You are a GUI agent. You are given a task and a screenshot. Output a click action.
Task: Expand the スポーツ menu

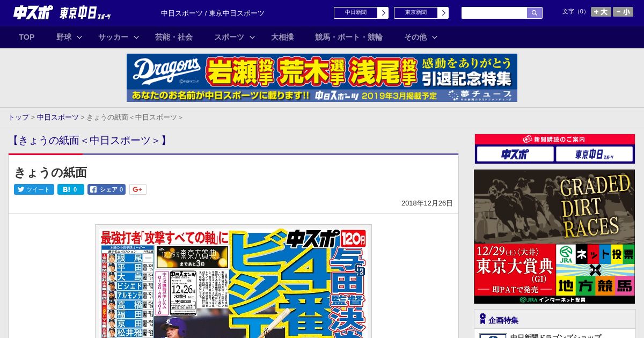click(x=235, y=37)
